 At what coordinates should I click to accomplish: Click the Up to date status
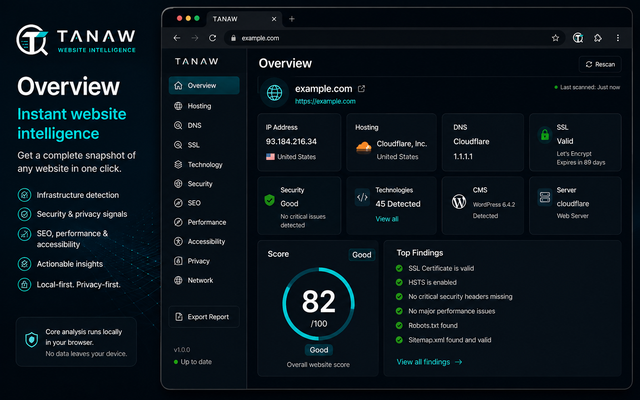[x=193, y=362]
